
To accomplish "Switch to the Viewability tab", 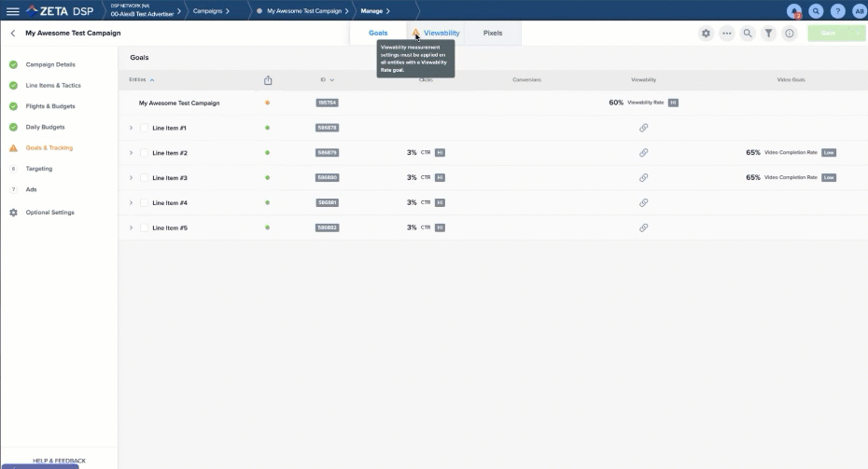I will pos(441,33).
